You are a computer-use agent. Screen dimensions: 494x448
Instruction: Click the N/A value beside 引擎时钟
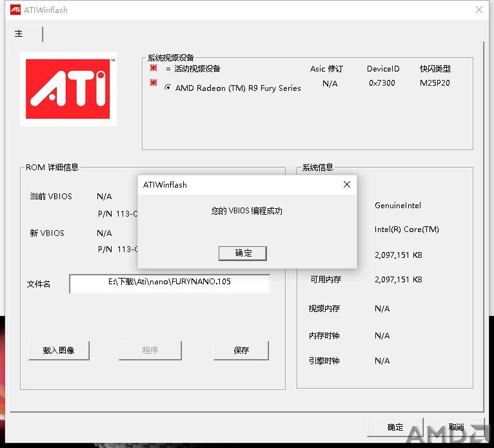(x=382, y=360)
